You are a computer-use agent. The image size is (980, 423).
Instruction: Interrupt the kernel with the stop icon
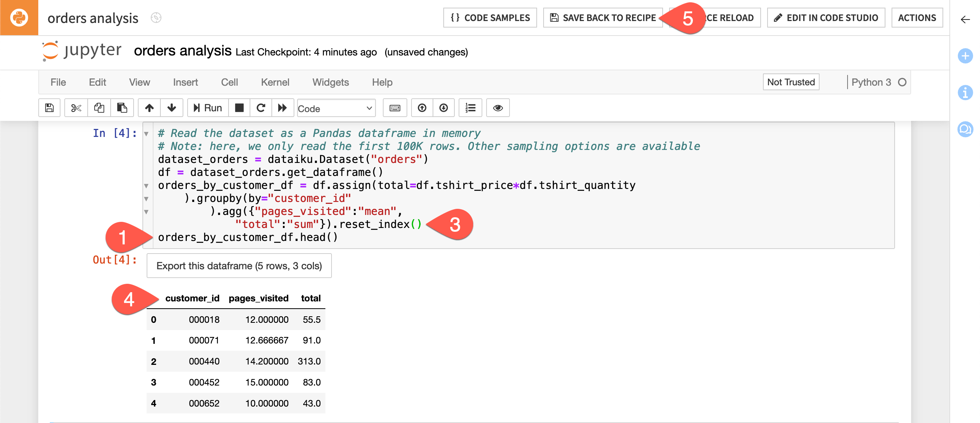[x=239, y=108]
